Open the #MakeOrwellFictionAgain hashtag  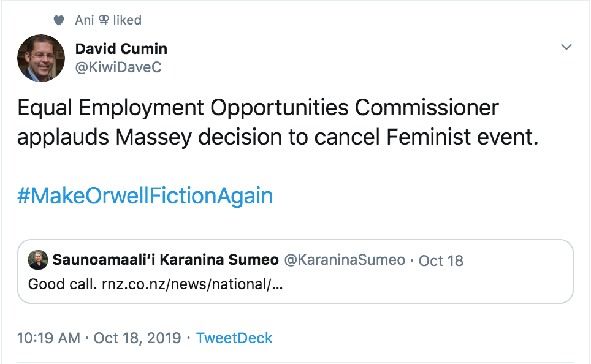pos(145,196)
